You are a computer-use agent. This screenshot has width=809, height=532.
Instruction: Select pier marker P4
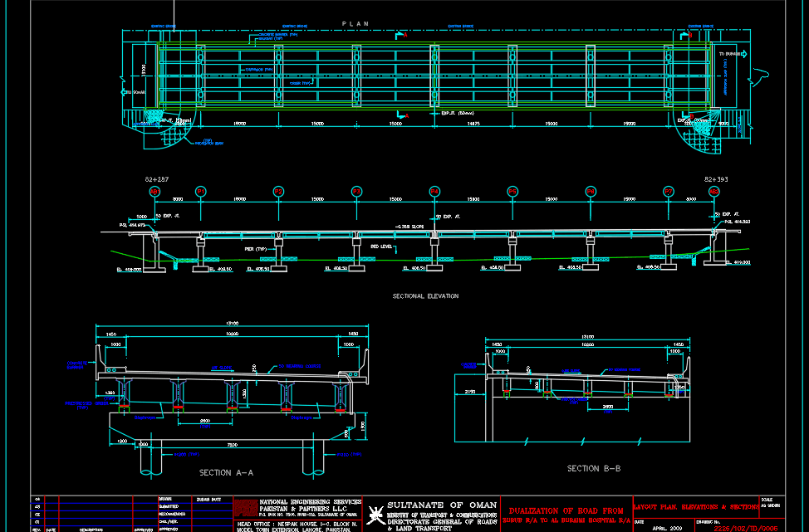pyautogui.click(x=434, y=192)
